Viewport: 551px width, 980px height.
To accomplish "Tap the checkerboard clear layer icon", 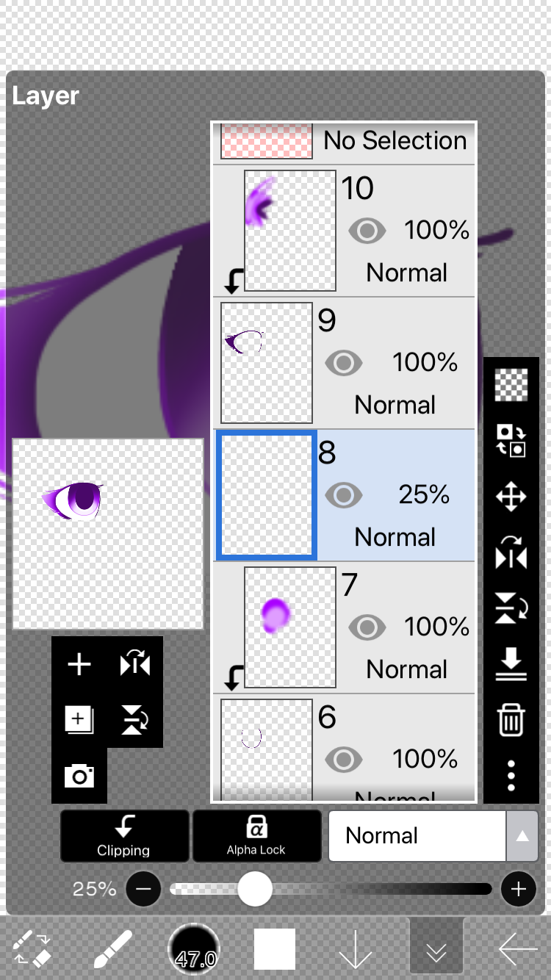I will pos(511,385).
